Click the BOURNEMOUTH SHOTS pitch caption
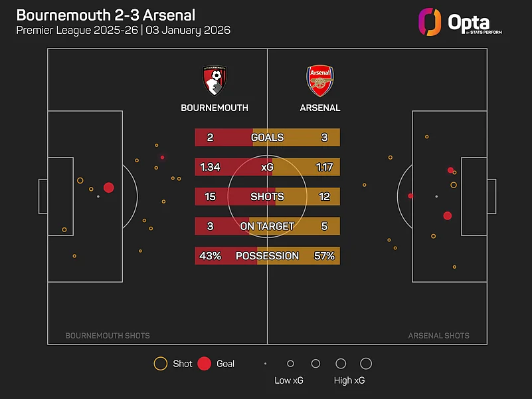This screenshot has height=399, width=532. (x=108, y=336)
